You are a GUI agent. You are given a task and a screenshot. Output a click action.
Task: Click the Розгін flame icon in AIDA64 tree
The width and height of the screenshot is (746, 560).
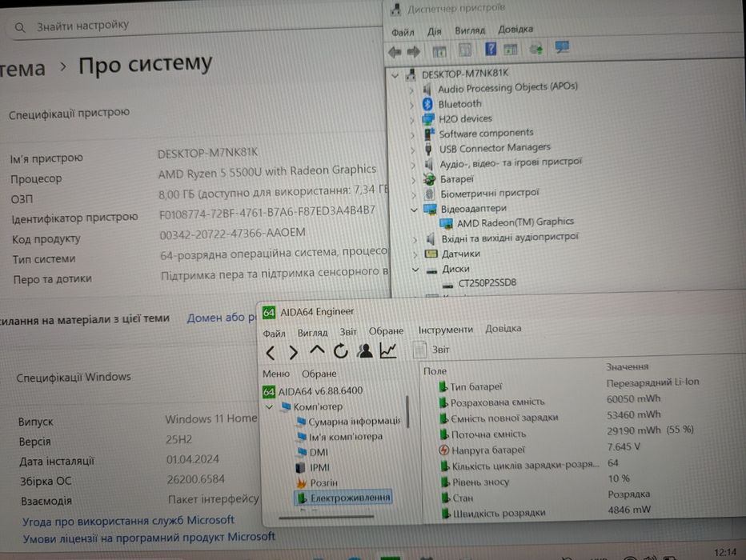click(301, 483)
